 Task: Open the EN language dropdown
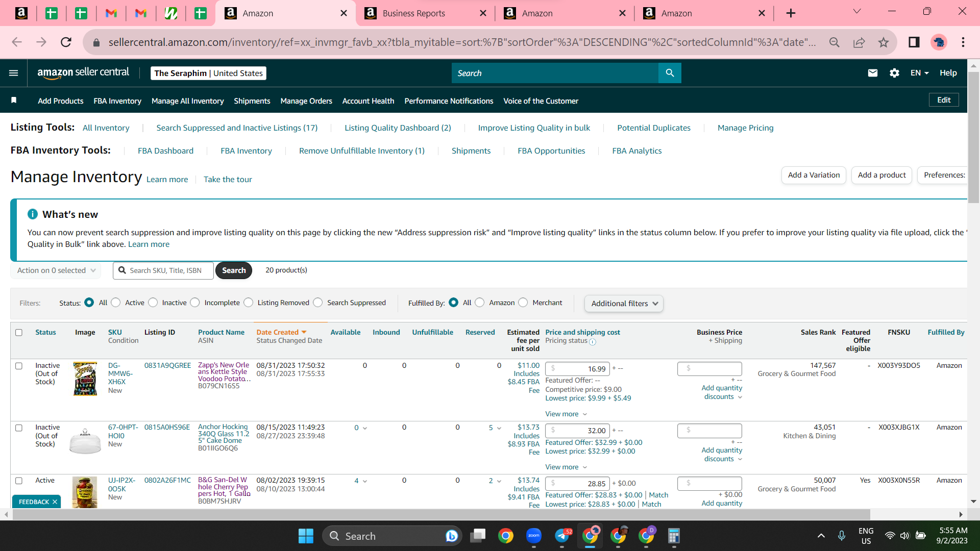(919, 73)
